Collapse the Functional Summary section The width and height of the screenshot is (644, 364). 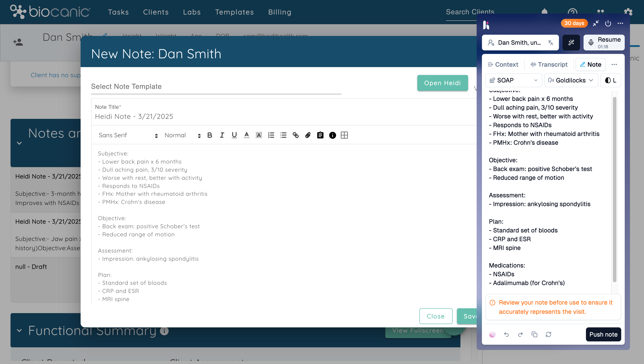point(19,330)
